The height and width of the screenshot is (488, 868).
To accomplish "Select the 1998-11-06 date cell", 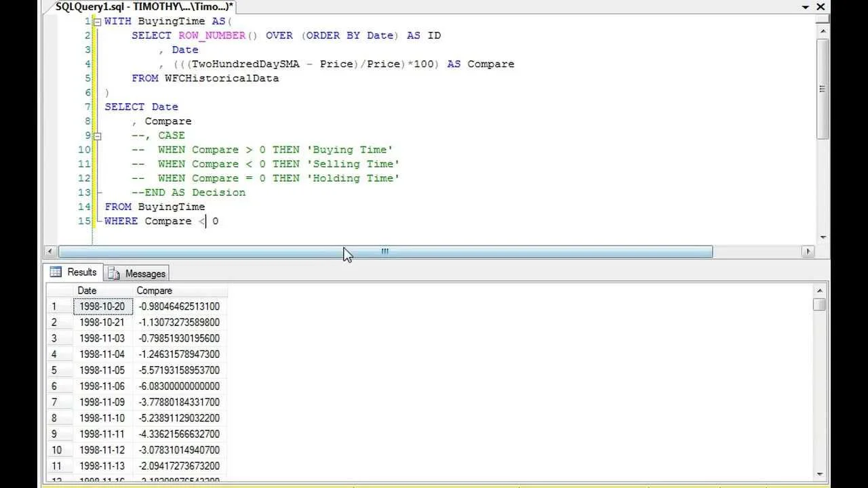I will (102, 386).
